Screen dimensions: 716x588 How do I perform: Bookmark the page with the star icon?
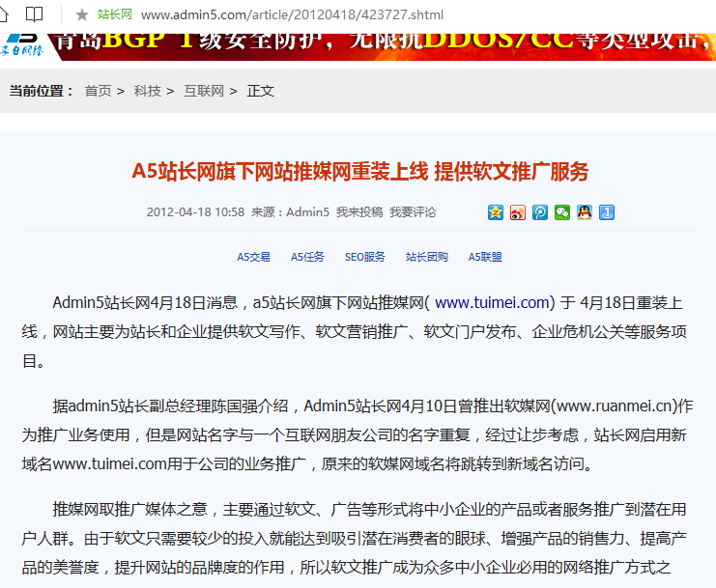tap(82, 15)
